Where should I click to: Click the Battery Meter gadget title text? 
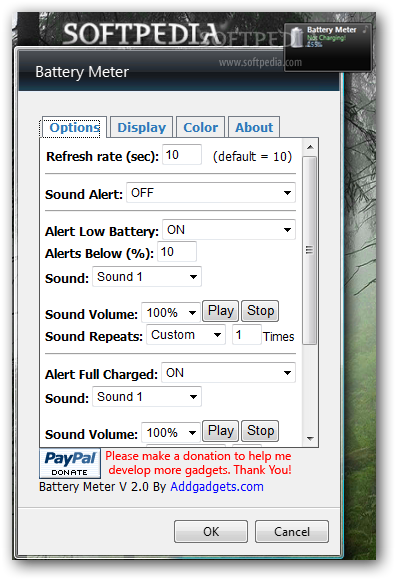332,30
